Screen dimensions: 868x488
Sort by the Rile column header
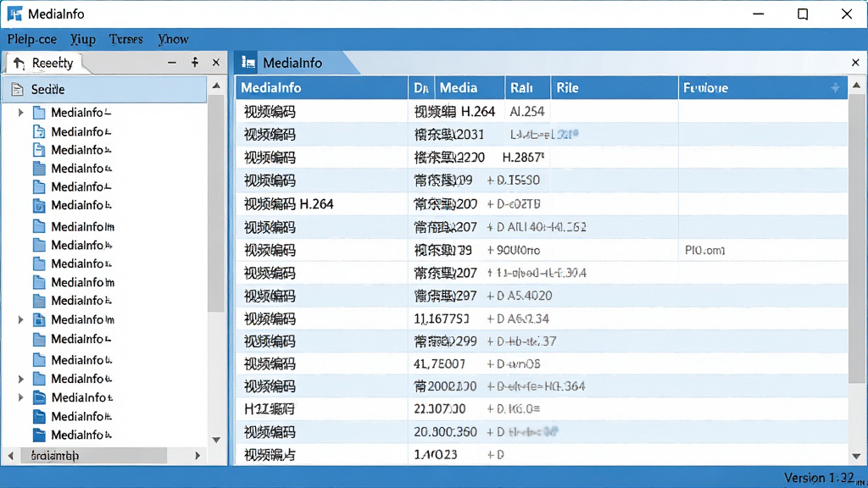pos(614,87)
